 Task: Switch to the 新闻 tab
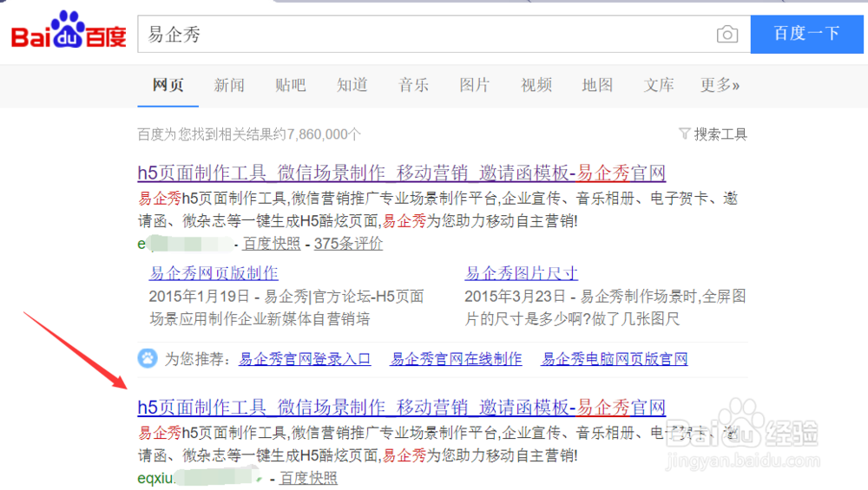click(x=229, y=85)
